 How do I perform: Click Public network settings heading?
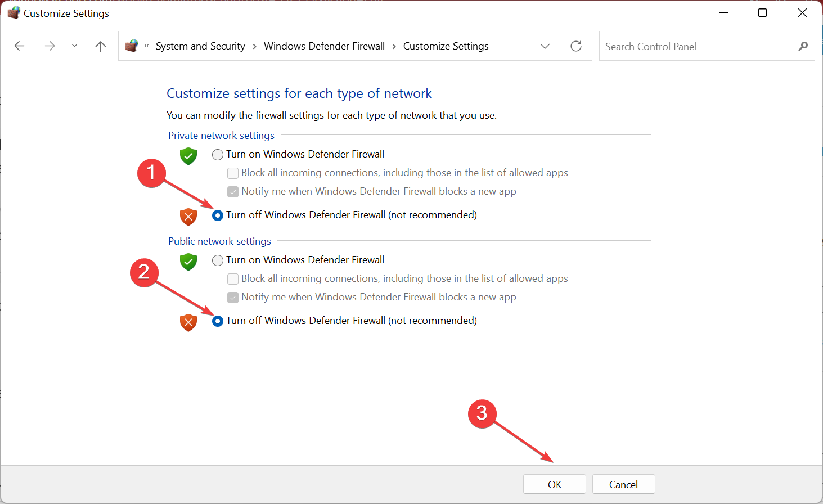(x=219, y=241)
